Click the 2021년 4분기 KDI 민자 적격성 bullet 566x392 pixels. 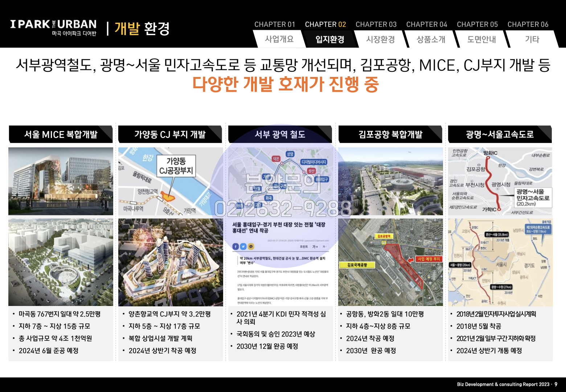click(281, 318)
